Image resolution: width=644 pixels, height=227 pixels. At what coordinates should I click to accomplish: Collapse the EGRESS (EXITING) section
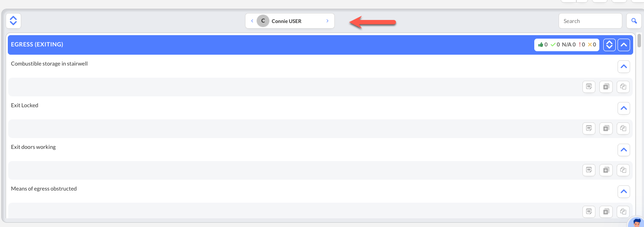[x=624, y=45]
